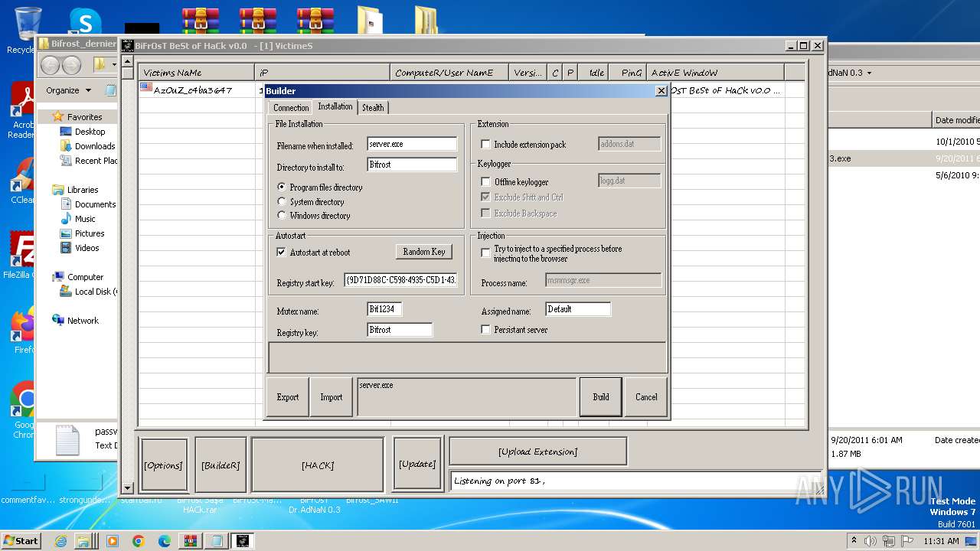Image resolution: width=980 pixels, height=551 pixels.
Task: Click the large [HACK] button
Action: click(318, 465)
